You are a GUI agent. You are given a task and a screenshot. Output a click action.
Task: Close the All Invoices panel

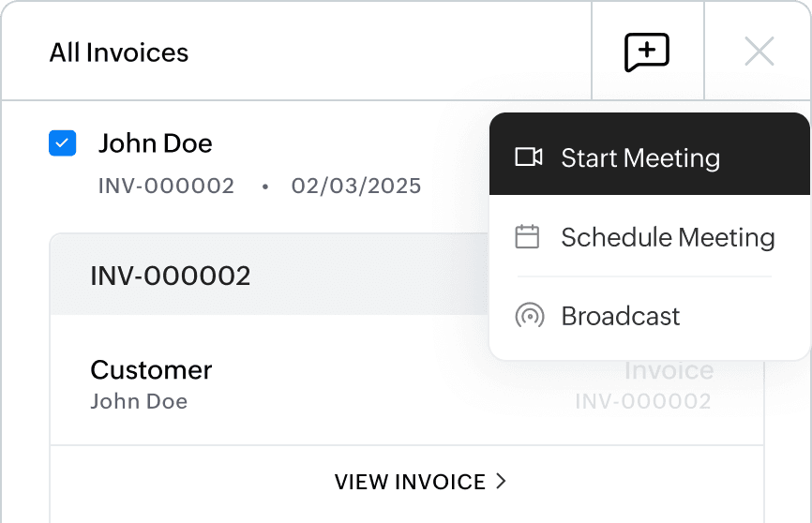click(759, 52)
